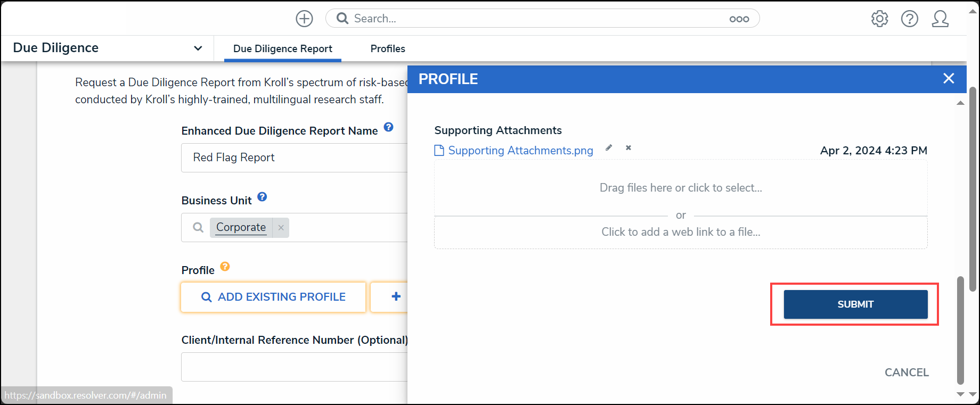
Task: Expand the Due Diligence dropdown
Action: tap(198, 48)
